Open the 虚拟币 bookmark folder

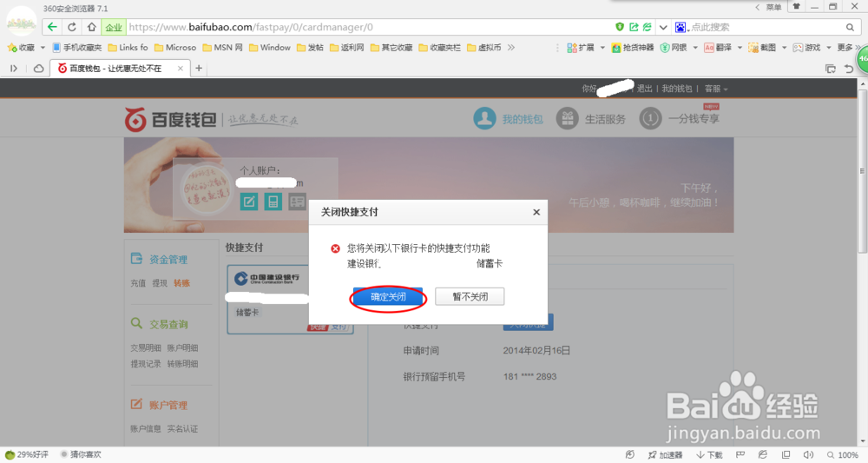tap(483, 48)
